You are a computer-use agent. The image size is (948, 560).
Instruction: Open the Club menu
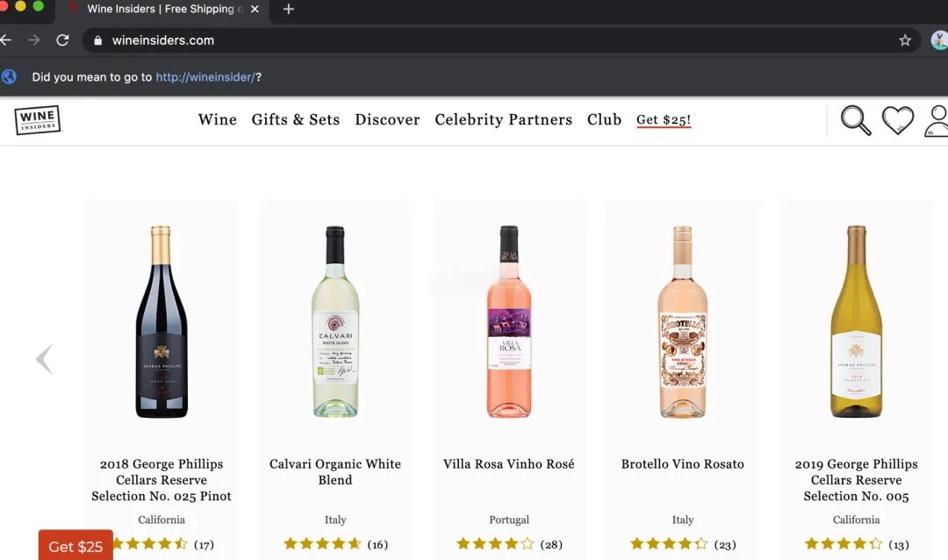click(604, 119)
